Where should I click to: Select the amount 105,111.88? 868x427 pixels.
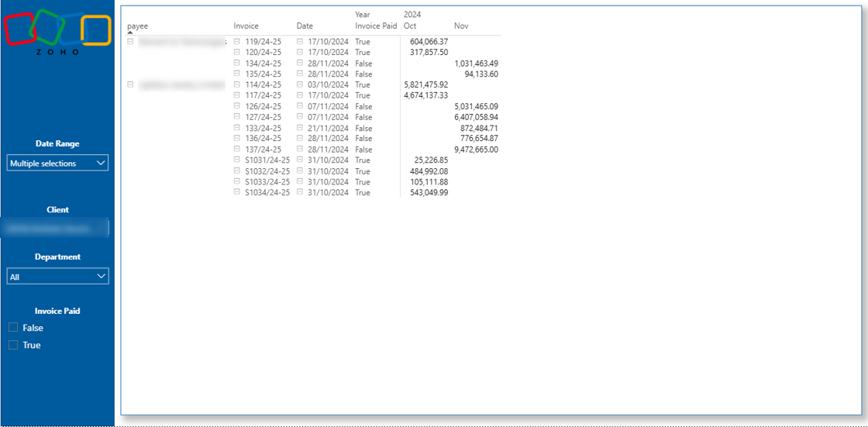pos(429,181)
